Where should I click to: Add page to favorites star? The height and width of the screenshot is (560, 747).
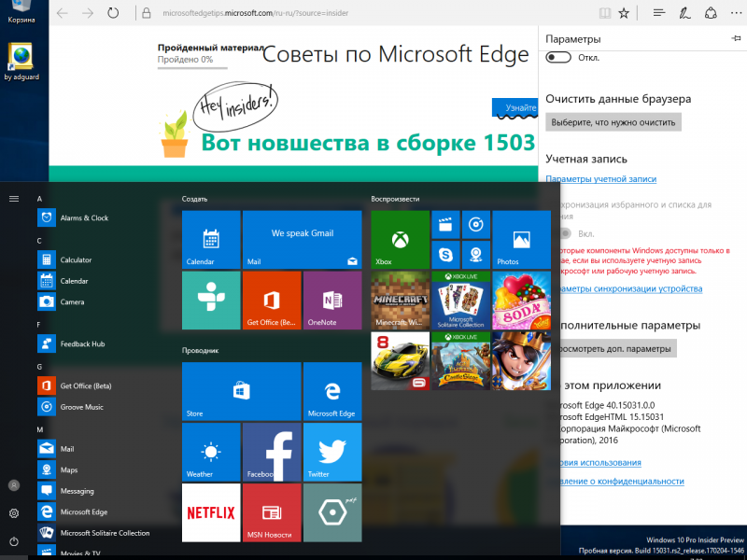(624, 13)
